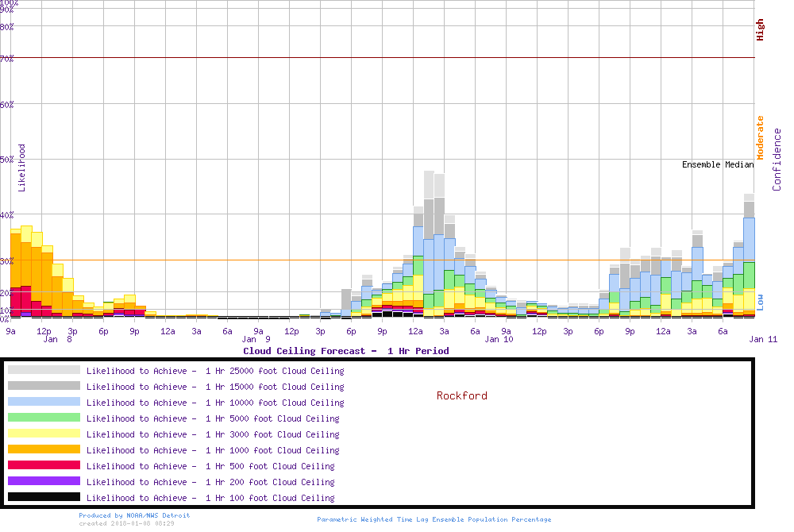Click the Parametric Weighted Time Lag footer text
Viewport: 794px width, 532px height.
pos(434,519)
